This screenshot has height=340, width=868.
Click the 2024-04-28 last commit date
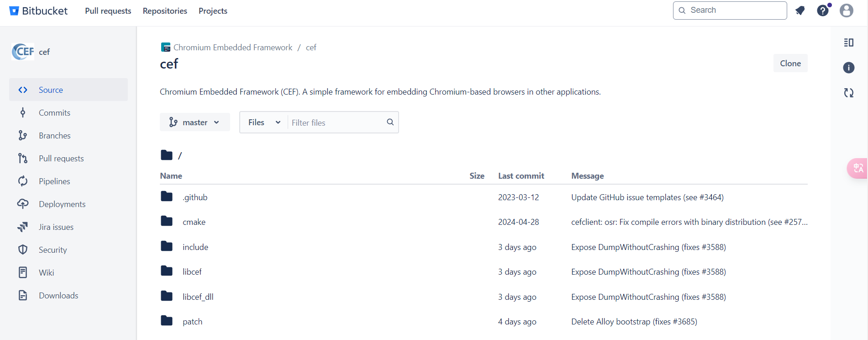[x=518, y=222]
